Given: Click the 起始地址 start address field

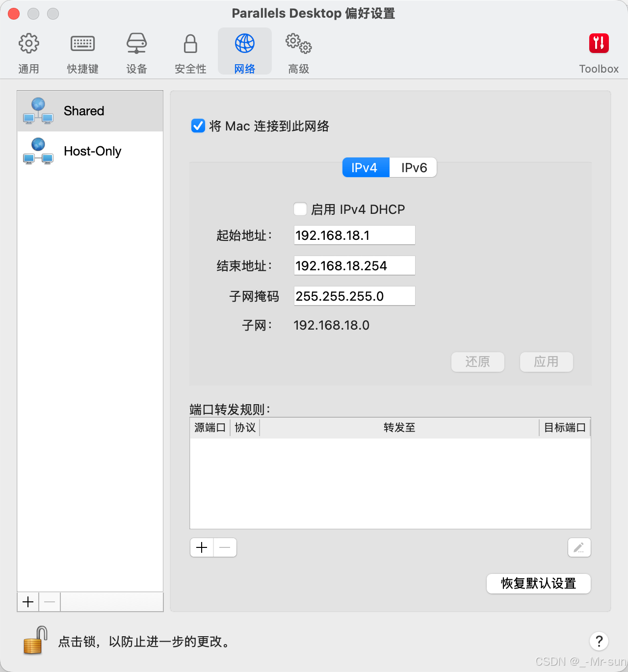Looking at the screenshot, I should tap(354, 235).
